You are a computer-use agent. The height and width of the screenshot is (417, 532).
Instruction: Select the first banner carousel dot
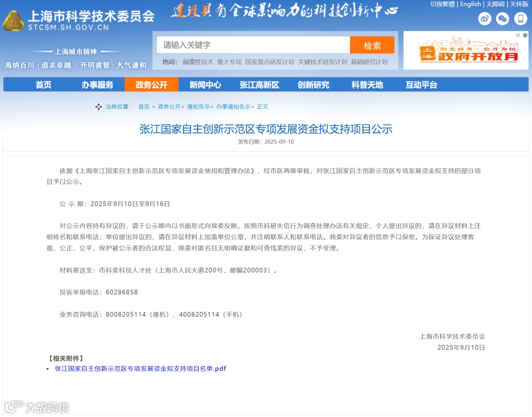click(518, 35)
